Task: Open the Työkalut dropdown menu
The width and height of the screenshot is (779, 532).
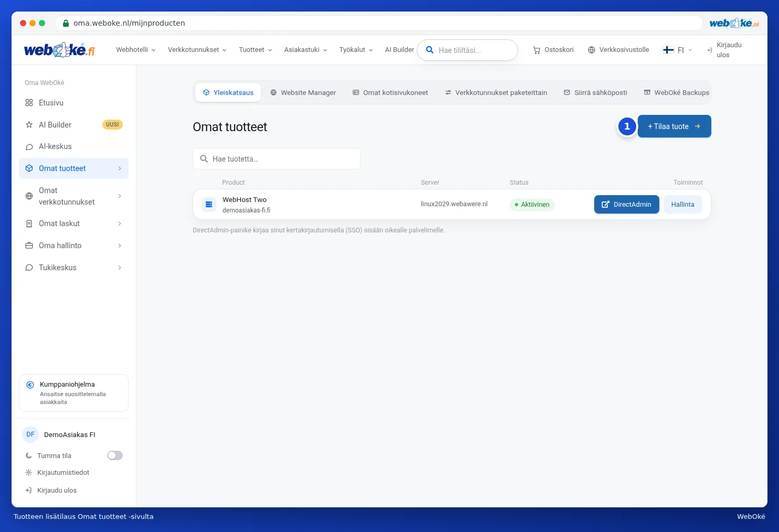Action: 356,50
